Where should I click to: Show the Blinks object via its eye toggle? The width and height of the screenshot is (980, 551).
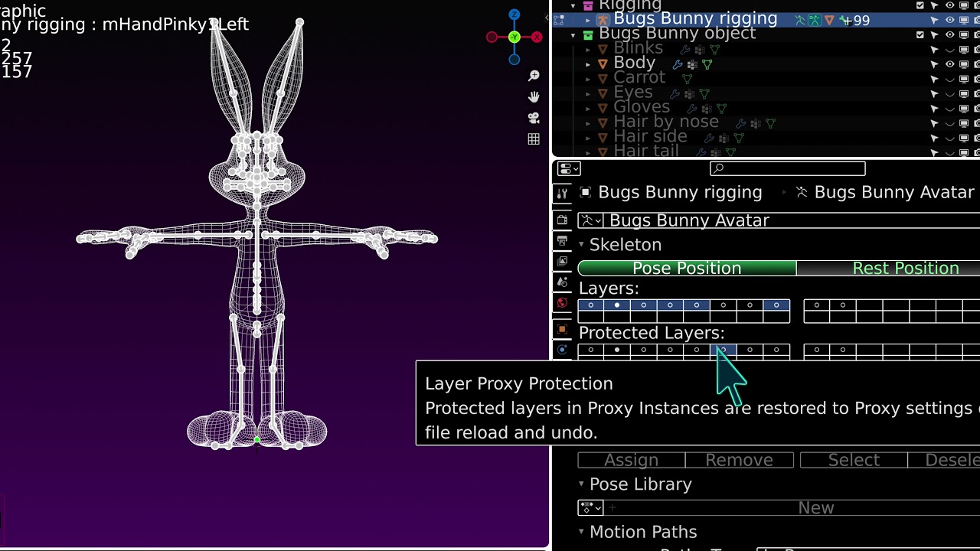point(950,50)
